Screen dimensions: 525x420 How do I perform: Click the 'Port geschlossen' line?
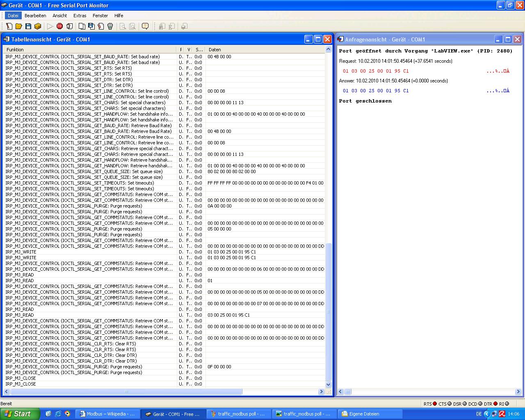pyautogui.click(x=365, y=101)
